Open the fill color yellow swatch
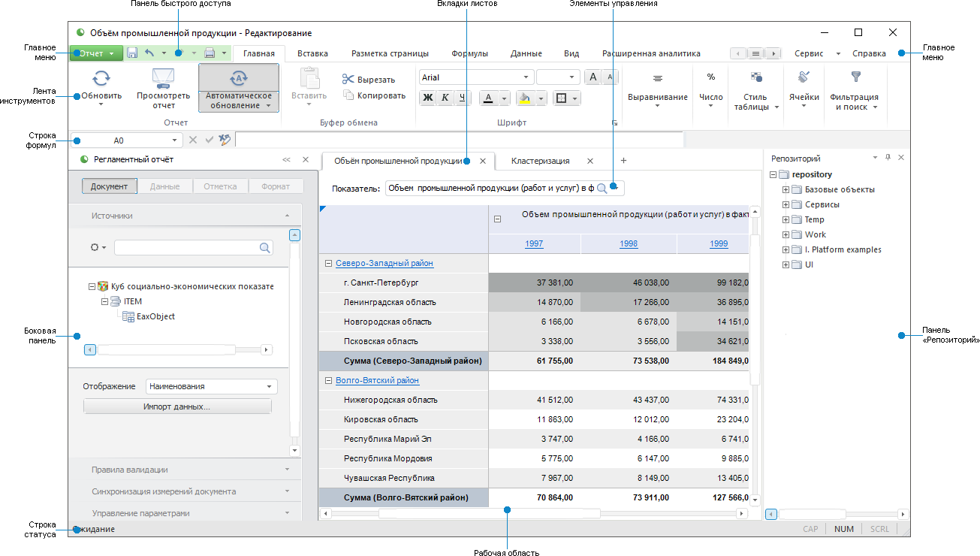Image resolution: width=980 pixels, height=556 pixels. pos(524,98)
